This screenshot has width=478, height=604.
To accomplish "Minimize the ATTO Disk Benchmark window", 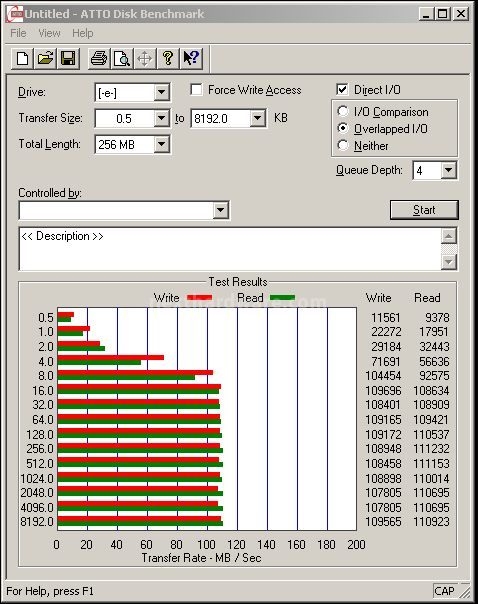I will [426, 14].
